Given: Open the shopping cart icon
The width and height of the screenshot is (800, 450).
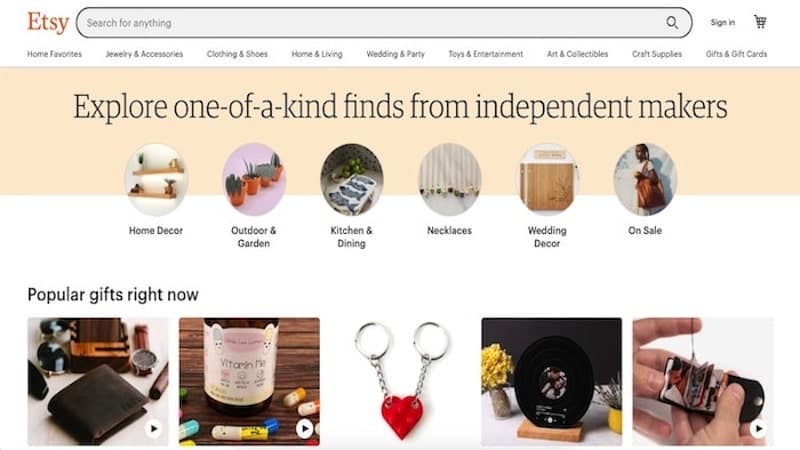Looking at the screenshot, I should [760, 22].
